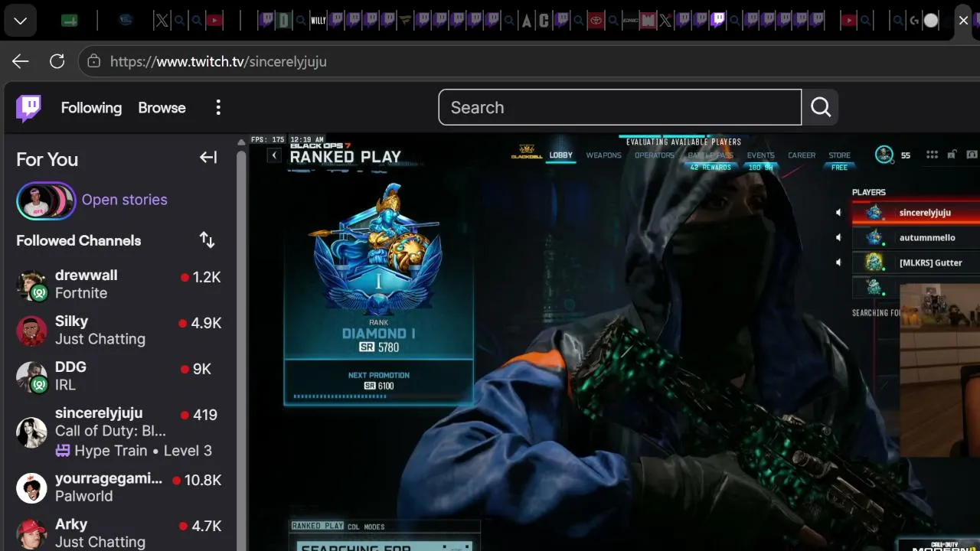The width and height of the screenshot is (980, 551).
Task: Open the LOBBY tab in the game menu
Action: point(561,155)
